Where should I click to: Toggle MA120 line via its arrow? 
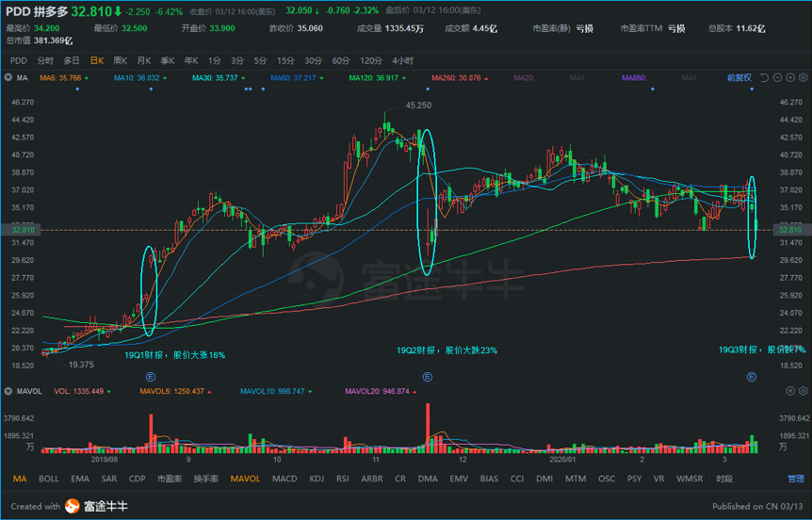[x=403, y=78]
